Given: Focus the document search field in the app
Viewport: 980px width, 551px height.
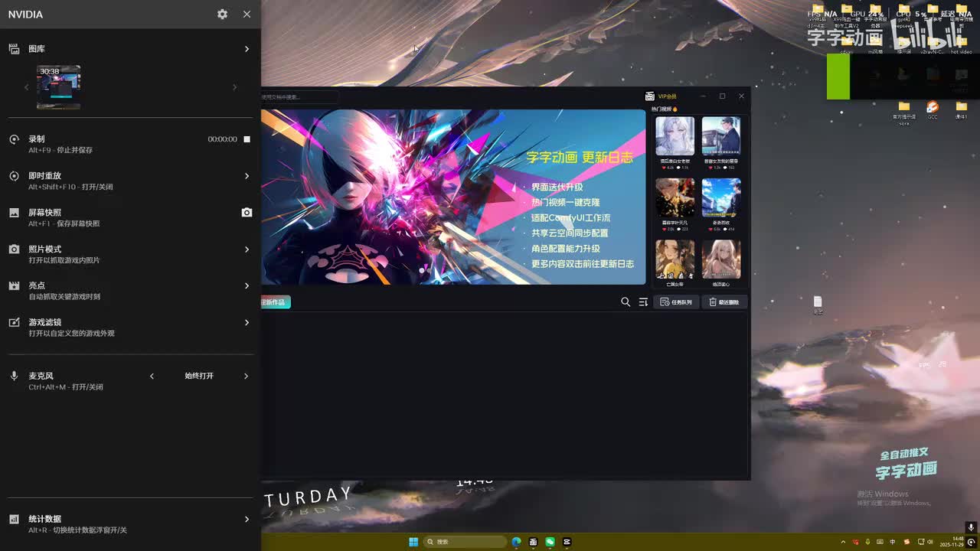Looking at the screenshot, I should pyautogui.click(x=299, y=97).
